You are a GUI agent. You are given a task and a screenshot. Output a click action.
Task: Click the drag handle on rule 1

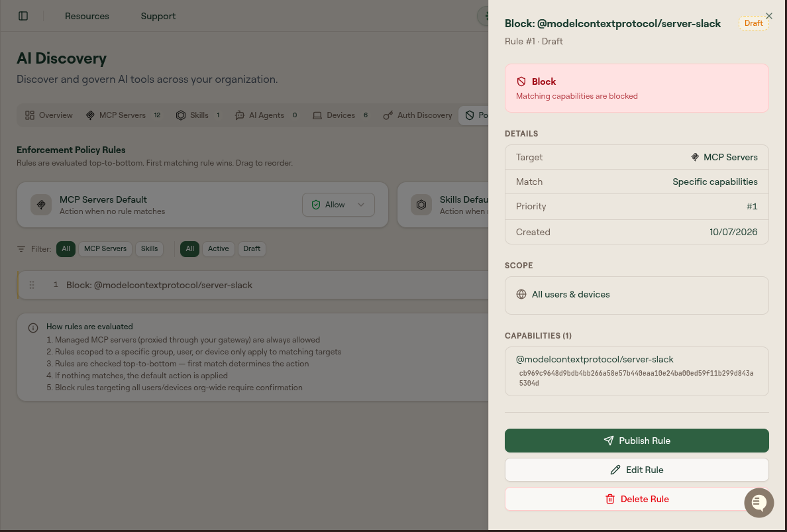click(32, 285)
